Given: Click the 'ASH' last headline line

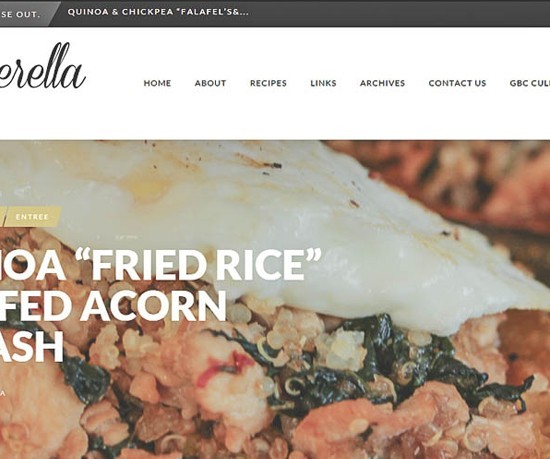Looking at the screenshot, I should [32, 346].
